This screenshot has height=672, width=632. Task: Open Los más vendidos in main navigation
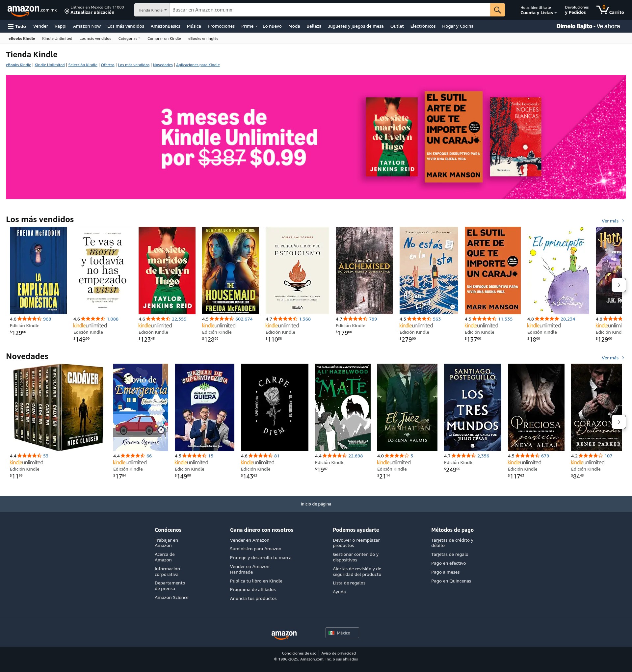click(125, 26)
